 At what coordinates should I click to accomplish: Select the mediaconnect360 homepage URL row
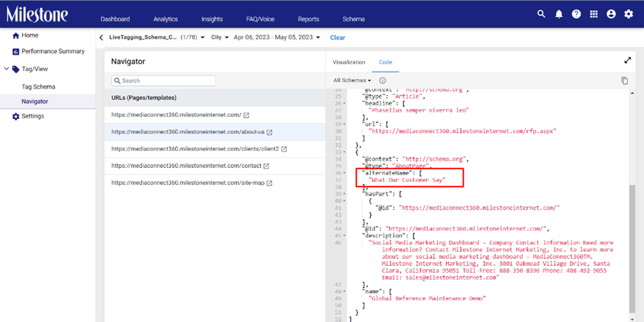(x=215, y=115)
